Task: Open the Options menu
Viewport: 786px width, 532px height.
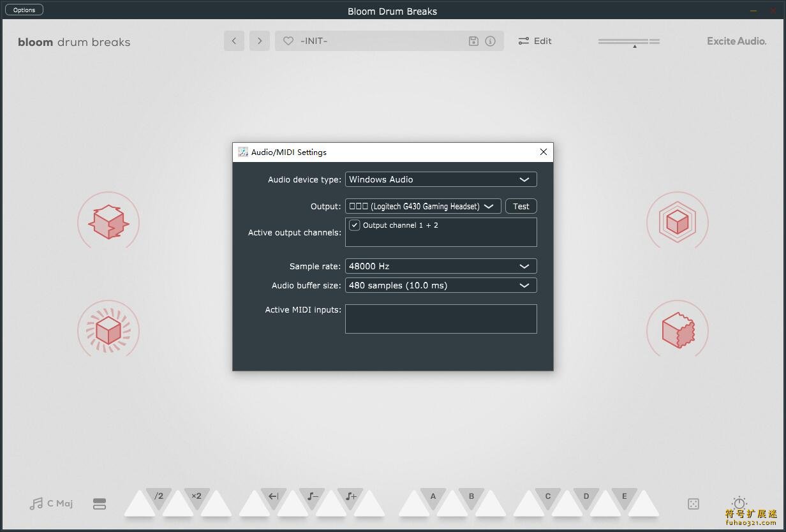Action: click(x=24, y=10)
